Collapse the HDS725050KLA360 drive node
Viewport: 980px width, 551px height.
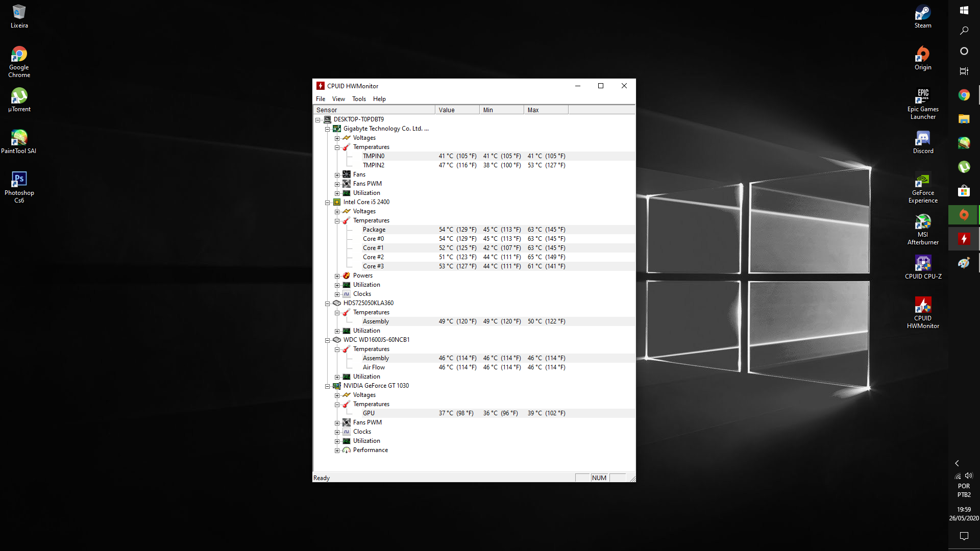327,304
